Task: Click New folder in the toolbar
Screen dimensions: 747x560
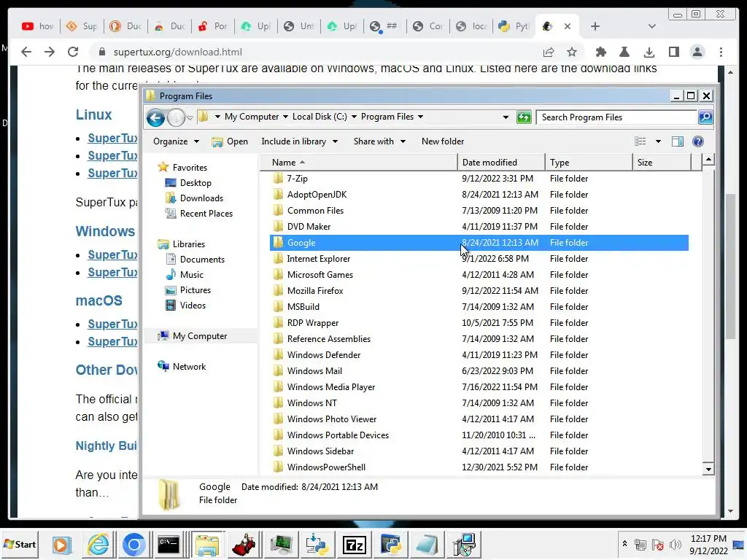Action: [x=443, y=141]
